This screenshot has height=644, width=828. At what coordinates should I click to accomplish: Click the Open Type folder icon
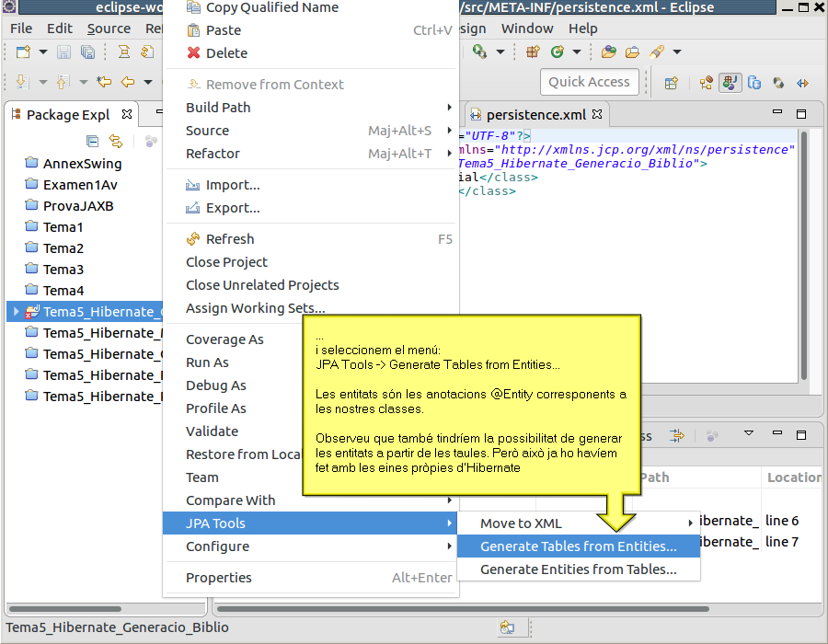point(609,52)
